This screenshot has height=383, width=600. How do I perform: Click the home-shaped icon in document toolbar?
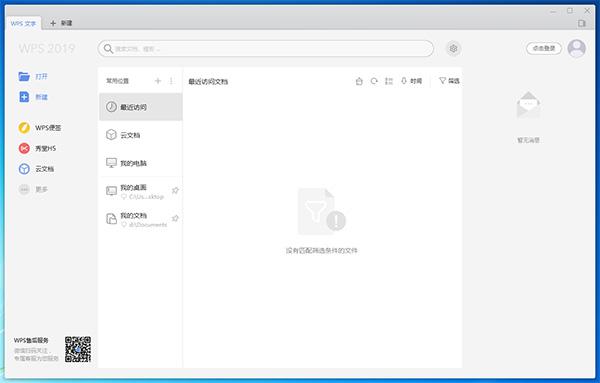coord(359,81)
